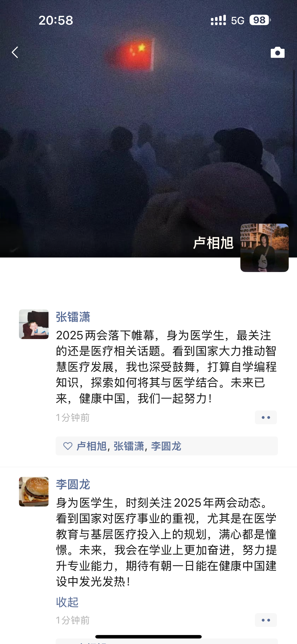The width and height of the screenshot is (297, 644).
Task: Open 李圆龙's burger avatar
Action: click(x=34, y=492)
